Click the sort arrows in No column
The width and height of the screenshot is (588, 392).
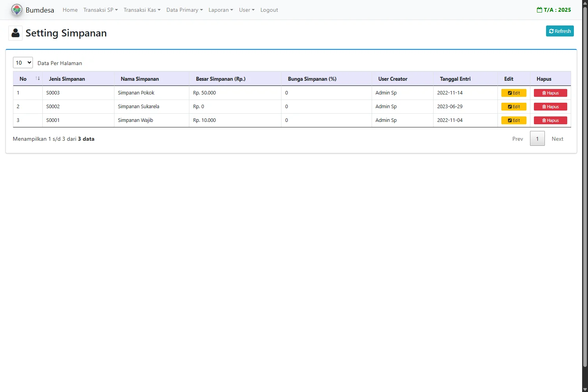pyautogui.click(x=38, y=78)
